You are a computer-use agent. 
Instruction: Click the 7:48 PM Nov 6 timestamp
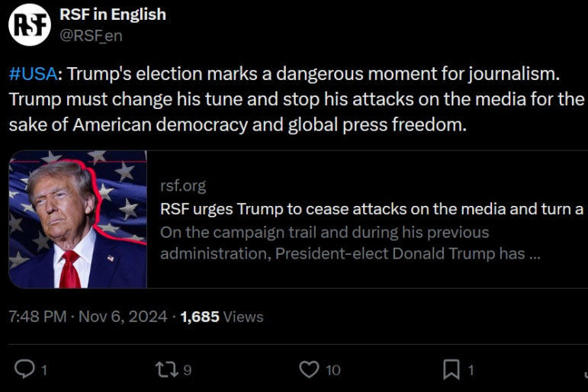(88, 316)
